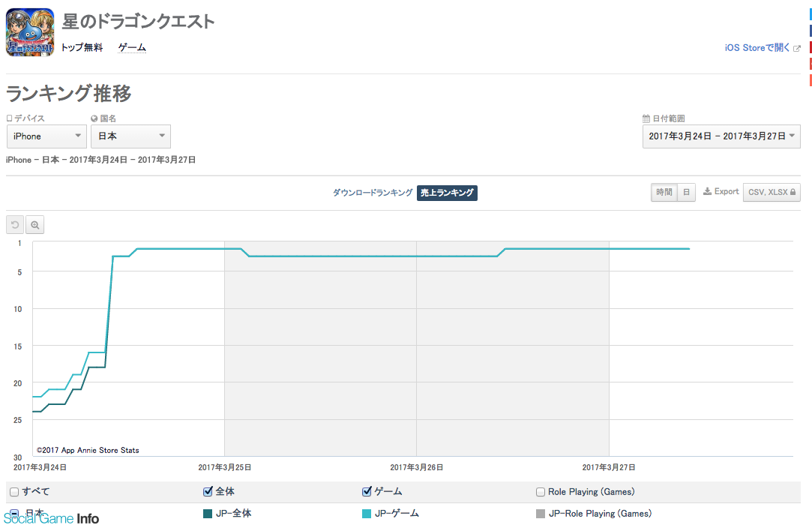
Task: Click the 星のドラゴンクエスト app icon
Action: coord(30,32)
